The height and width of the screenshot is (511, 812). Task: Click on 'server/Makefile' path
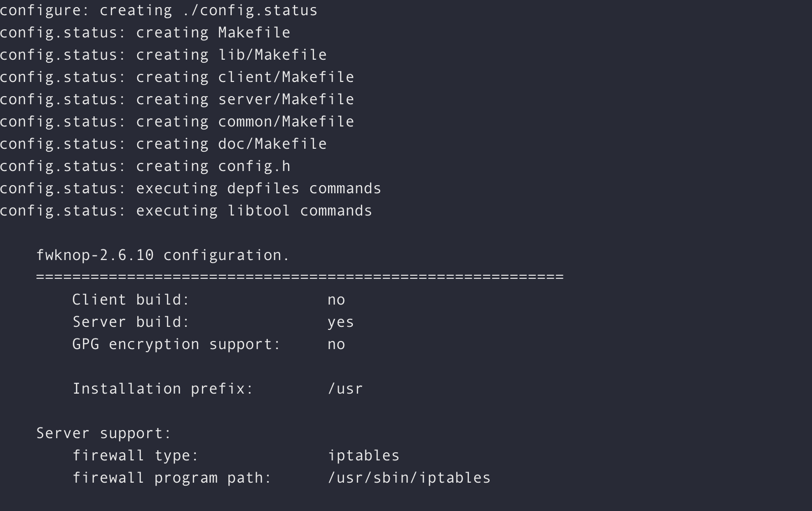(286, 99)
